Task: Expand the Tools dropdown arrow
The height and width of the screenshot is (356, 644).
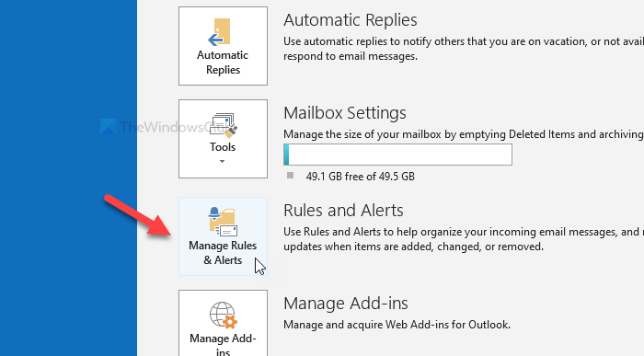Action: pyautogui.click(x=223, y=161)
